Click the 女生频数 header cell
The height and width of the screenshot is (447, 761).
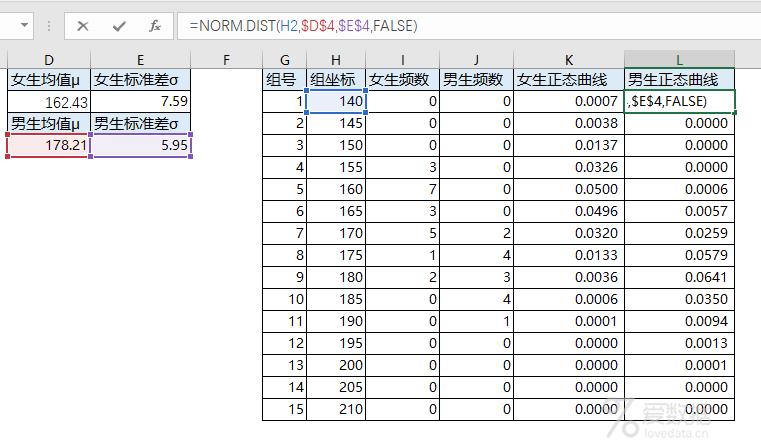(x=402, y=79)
